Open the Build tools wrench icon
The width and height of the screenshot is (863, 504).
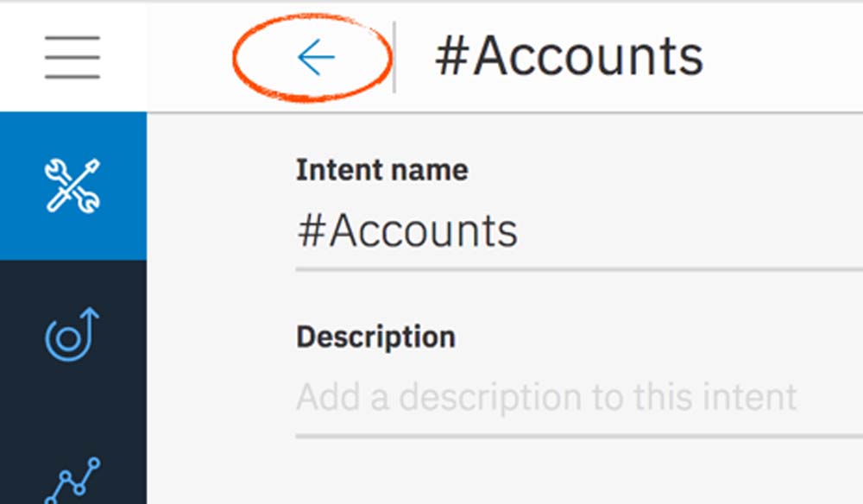72,186
